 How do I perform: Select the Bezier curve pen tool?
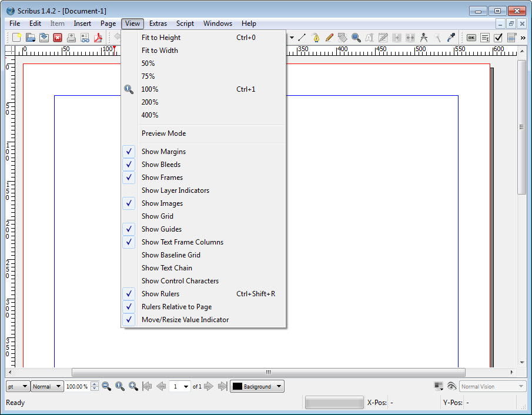click(x=316, y=37)
